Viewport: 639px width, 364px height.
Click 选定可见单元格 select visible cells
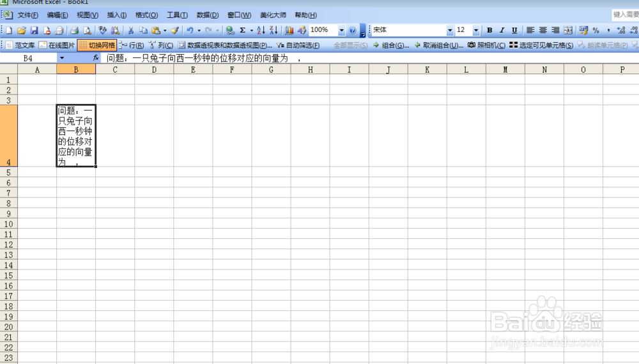point(541,45)
